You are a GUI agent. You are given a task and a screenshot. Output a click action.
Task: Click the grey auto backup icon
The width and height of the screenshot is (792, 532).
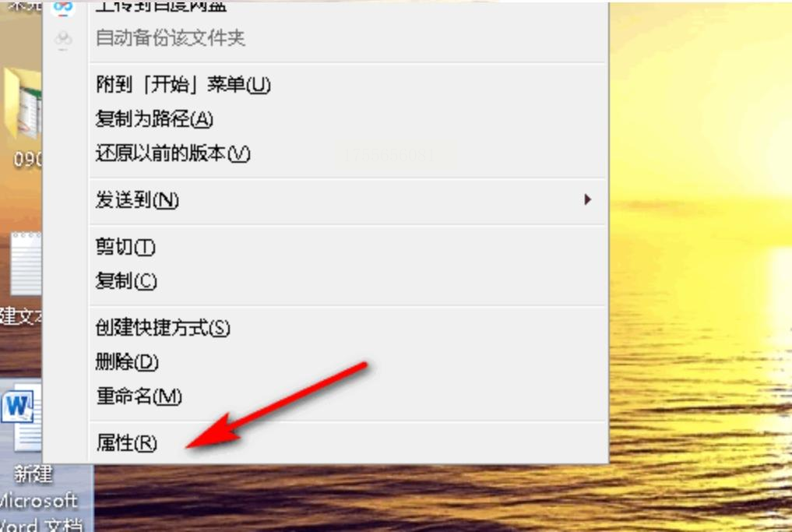[x=63, y=40]
